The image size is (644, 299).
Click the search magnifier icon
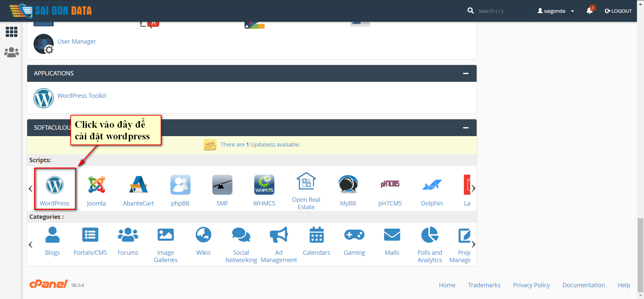(471, 11)
